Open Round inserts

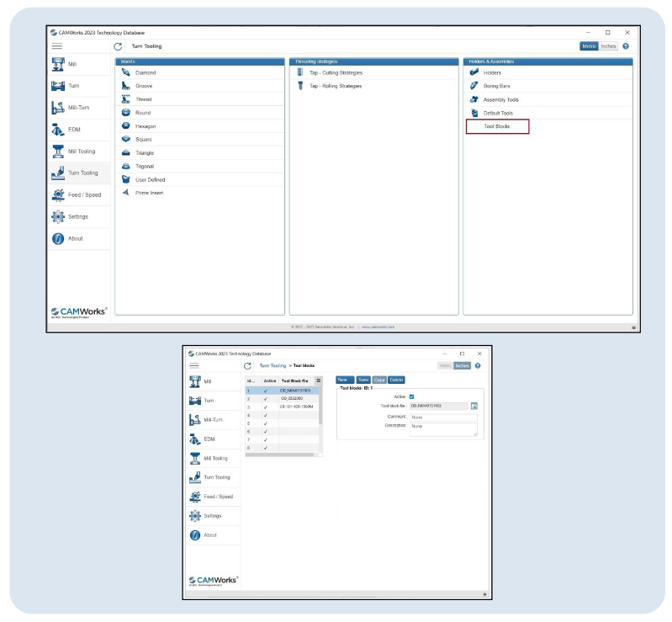pyautogui.click(x=199, y=113)
